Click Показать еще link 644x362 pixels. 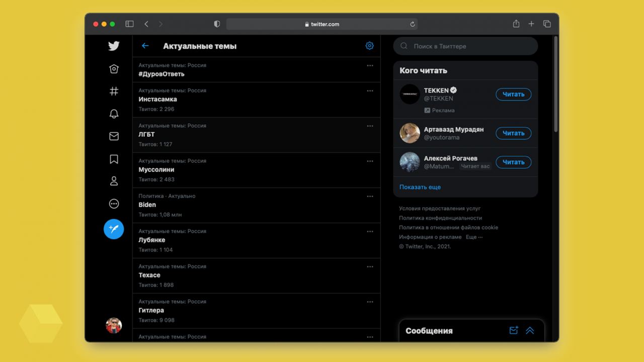coord(420,187)
